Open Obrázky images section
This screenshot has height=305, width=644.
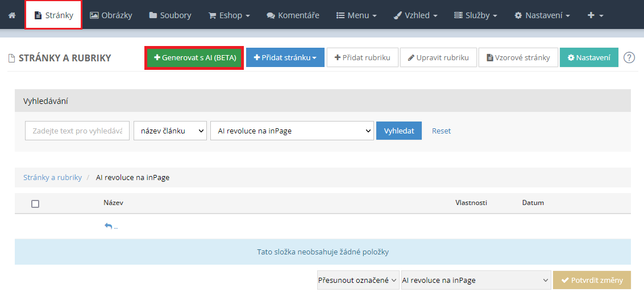tap(111, 15)
